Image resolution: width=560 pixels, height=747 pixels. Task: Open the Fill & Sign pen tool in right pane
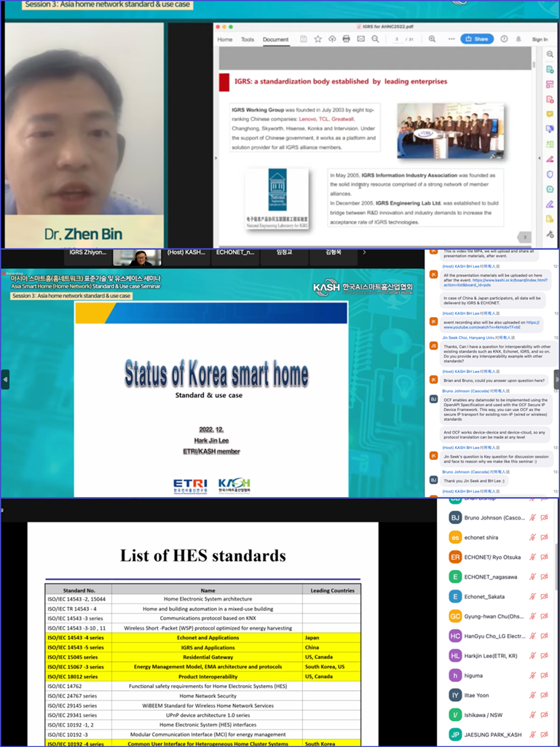click(550, 204)
